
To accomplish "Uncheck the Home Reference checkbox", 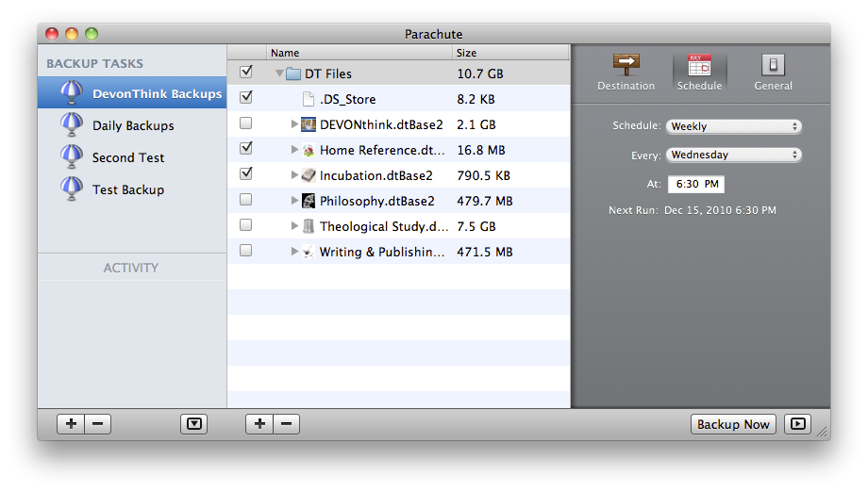I will click(246, 148).
